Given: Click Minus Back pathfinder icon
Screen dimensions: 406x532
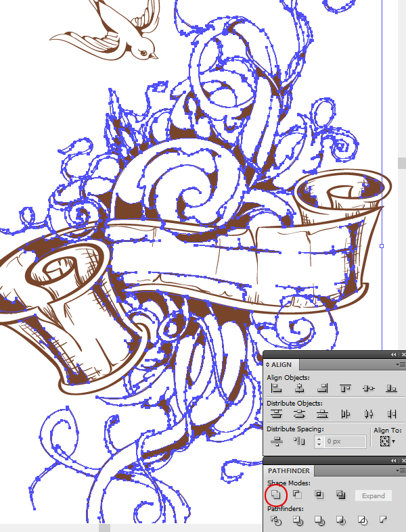Looking at the screenshot, I should [x=383, y=520].
